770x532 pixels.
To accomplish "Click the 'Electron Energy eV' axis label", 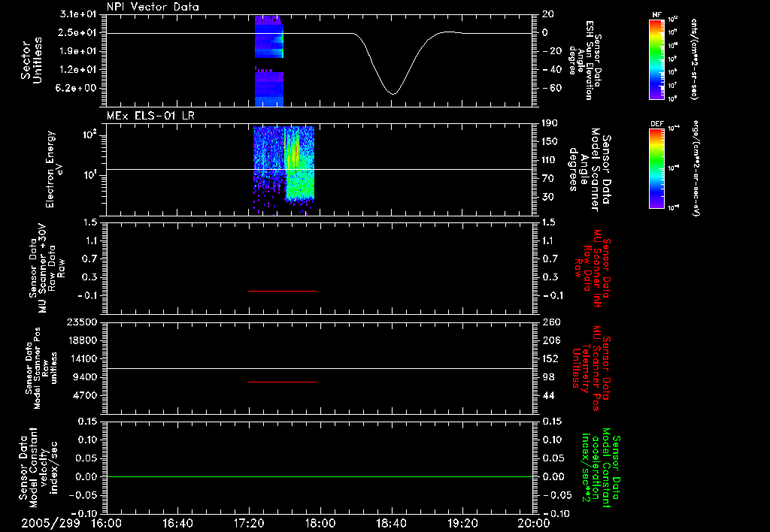I will click(x=55, y=169).
